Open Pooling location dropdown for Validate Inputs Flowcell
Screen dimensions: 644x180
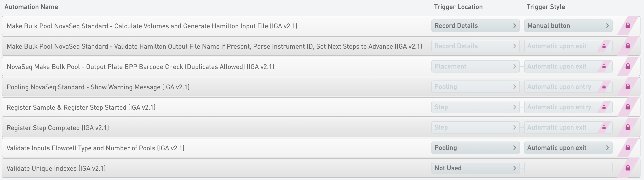click(x=475, y=148)
